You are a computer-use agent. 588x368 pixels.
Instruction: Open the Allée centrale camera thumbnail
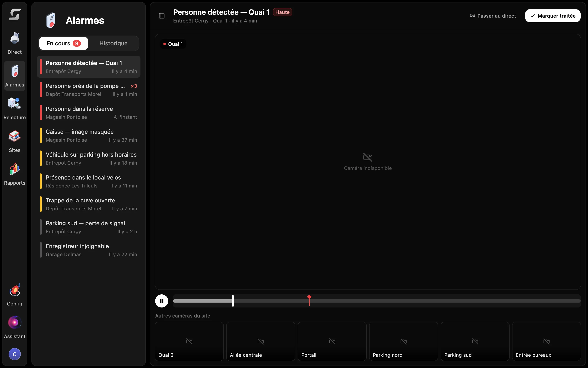click(261, 341)
